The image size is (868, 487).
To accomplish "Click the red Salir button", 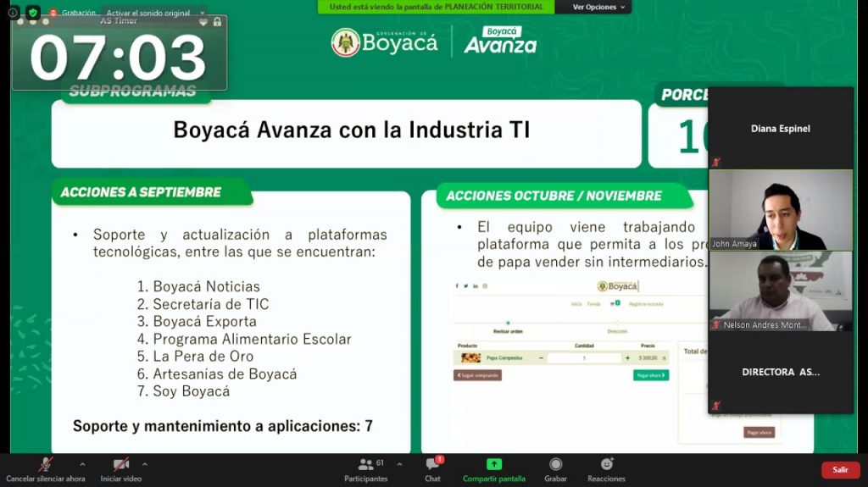I will [x=840, y=470].
